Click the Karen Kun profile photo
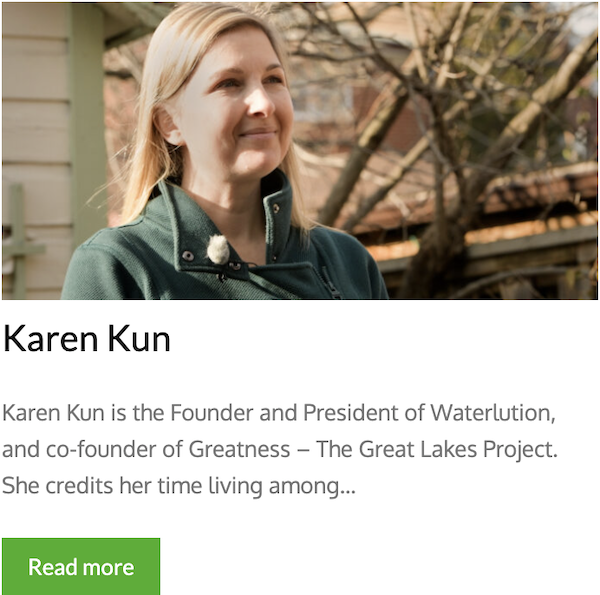 point(300,150)
